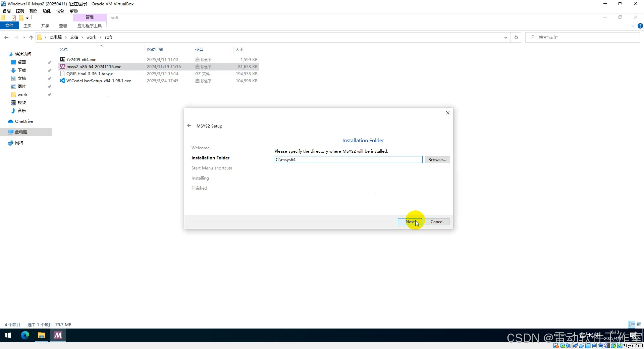
Task: Open 视频 in navigation pane
Action: (22, 103)
